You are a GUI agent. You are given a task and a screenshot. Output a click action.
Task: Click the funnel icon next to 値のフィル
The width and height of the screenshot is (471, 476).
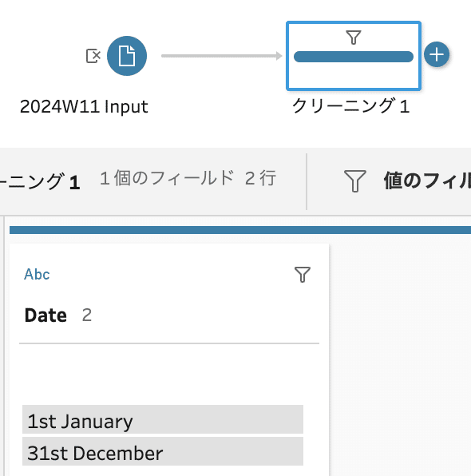click(x=354, y=180)
